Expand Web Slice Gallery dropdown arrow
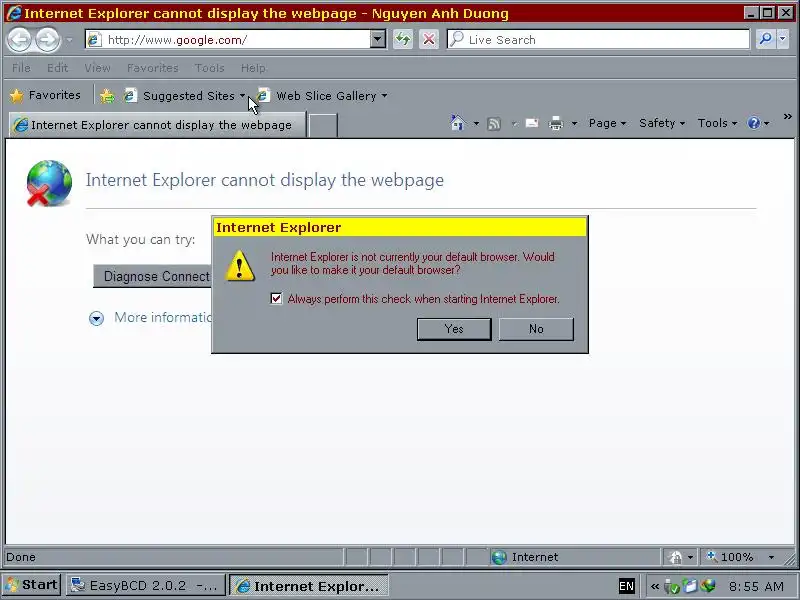The image size is (800, 600). point(385,96)
